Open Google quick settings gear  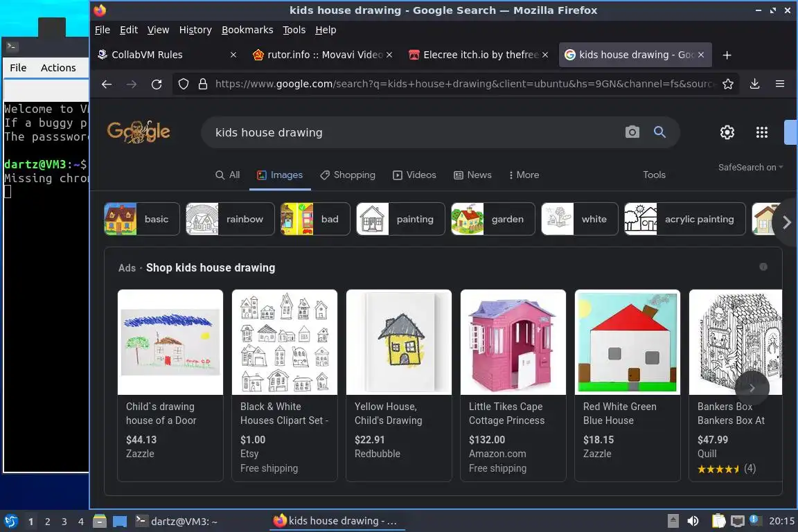tap(727, 132)
